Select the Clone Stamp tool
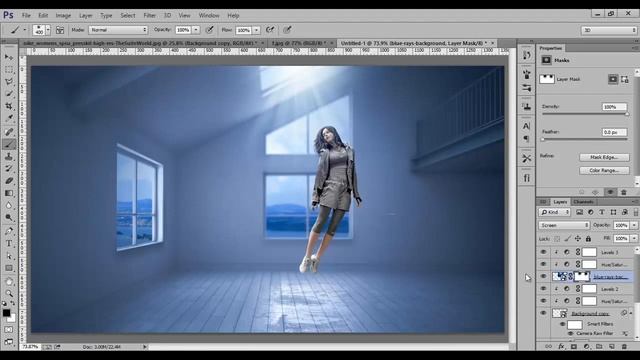 pos(9,156)
